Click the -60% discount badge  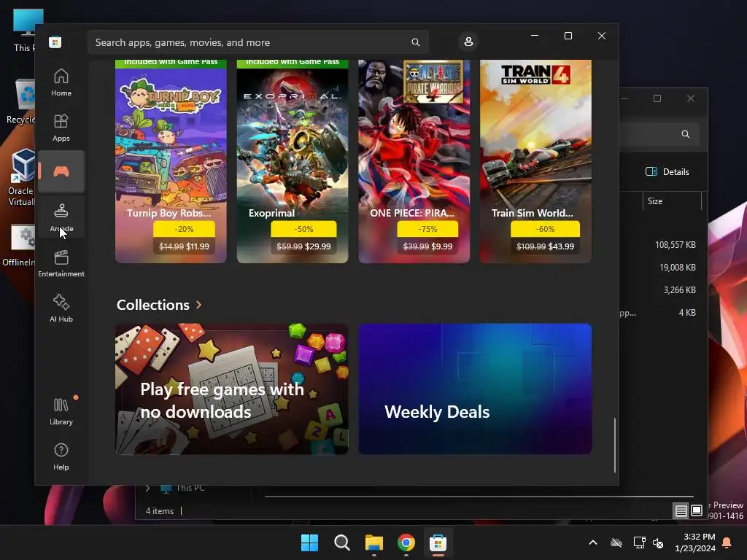click(545, 229)
